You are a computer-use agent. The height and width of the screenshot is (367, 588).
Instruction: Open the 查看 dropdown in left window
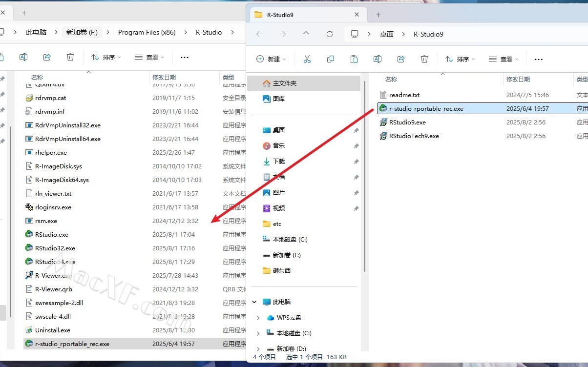[149, 57]
